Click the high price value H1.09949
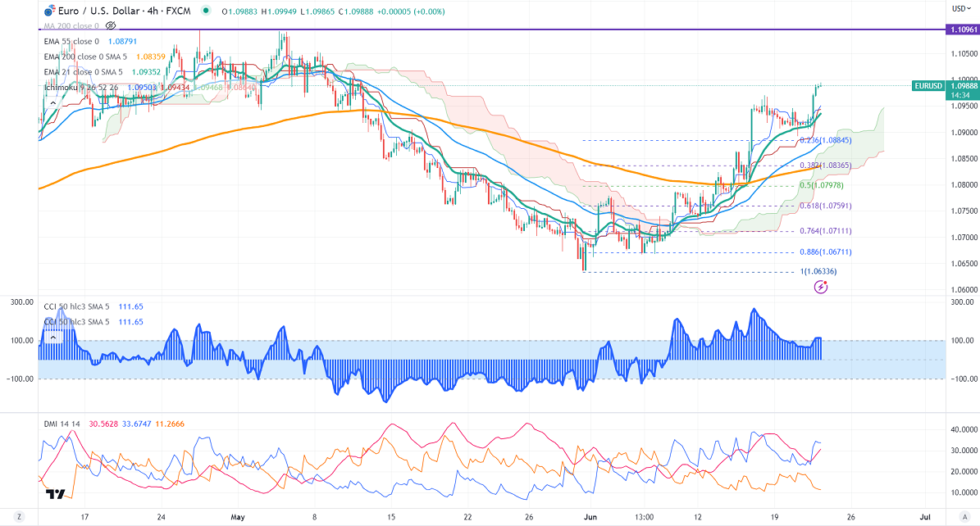 pyautogui.click(x=279, y=11)
